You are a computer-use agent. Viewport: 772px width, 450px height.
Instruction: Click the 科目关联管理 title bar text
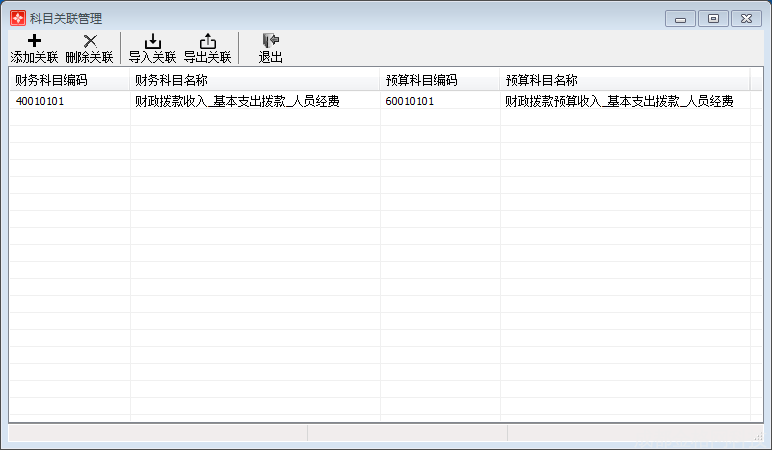[x=65, y=18]
